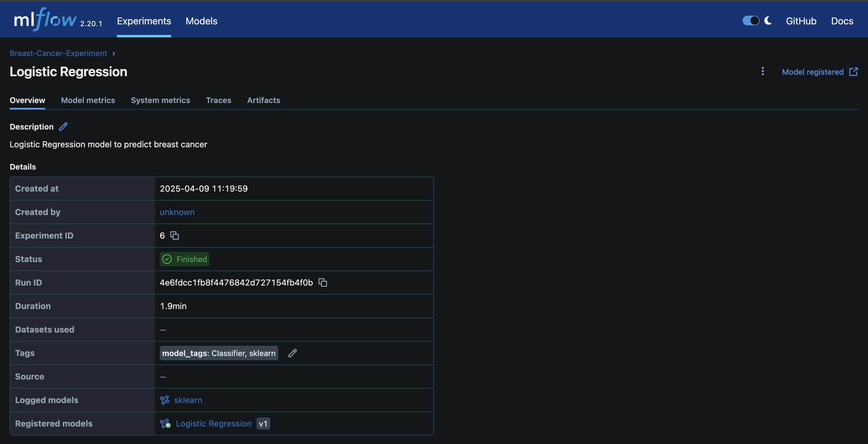Click the registered model icon
The height and width of the screenshot is (444, 868).
click(165, 424)
